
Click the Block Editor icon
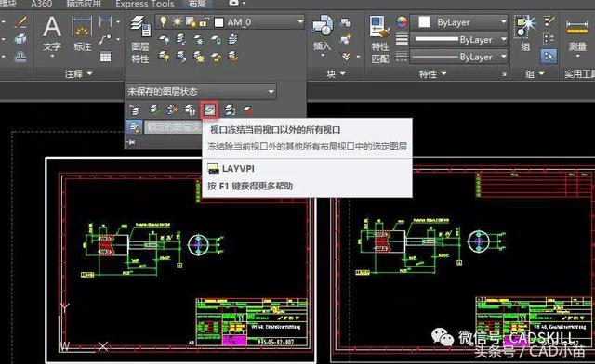345,39
